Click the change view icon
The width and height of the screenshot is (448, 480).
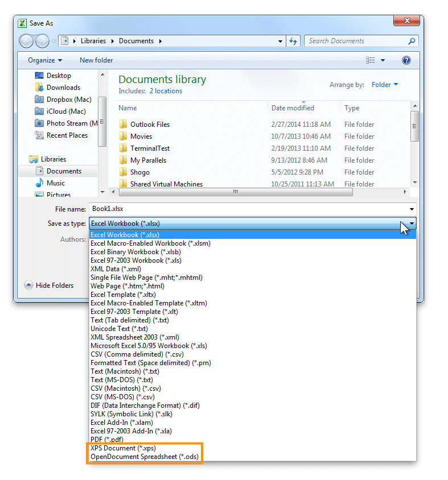coord(371,60)
